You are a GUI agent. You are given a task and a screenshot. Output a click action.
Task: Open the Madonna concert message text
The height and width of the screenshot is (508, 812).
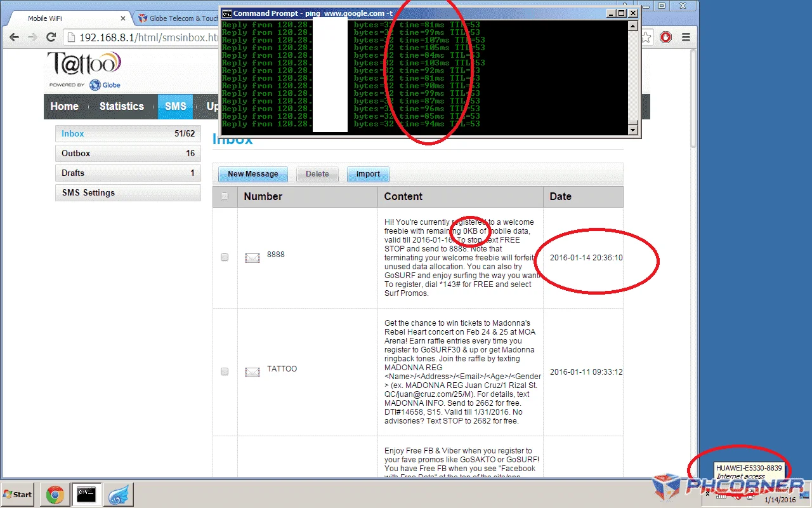462,372
